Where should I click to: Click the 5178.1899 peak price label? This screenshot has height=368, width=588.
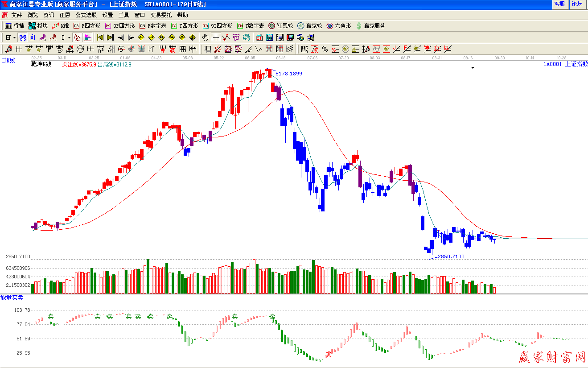pos(288,74)
